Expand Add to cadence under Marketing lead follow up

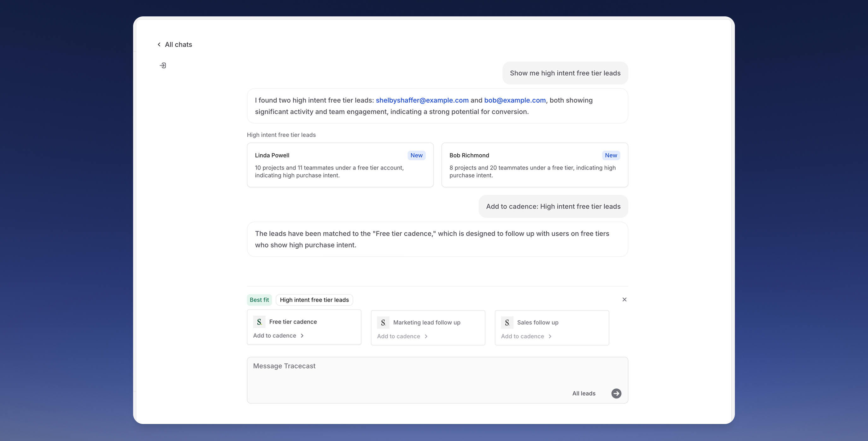[x=402, y=336]
